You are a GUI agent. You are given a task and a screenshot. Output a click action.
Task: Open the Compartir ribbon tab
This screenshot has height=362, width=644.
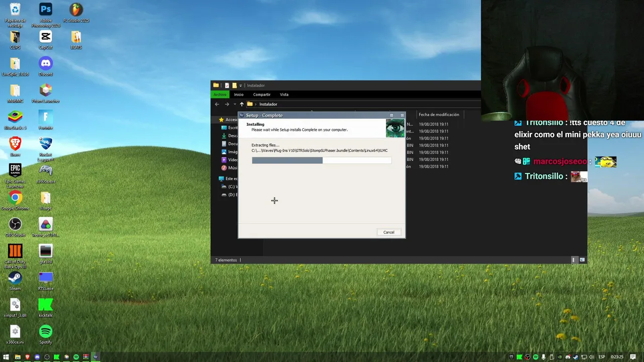pos(262,95)
